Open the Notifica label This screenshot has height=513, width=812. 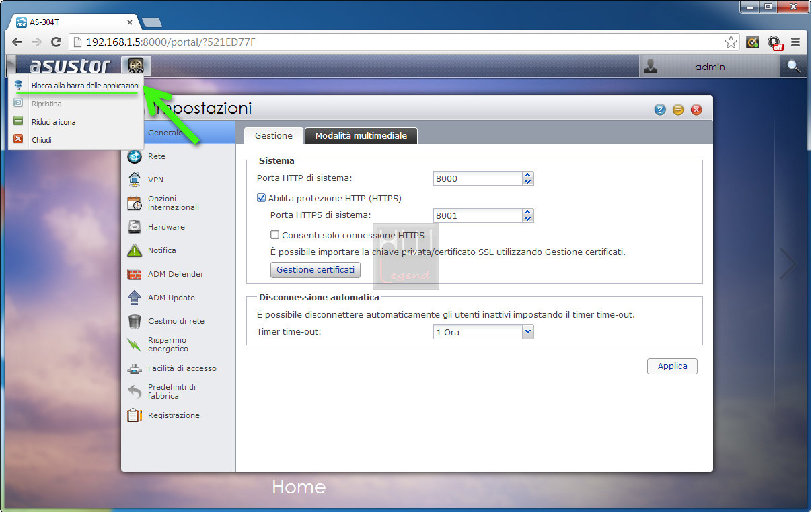[162, 250]
